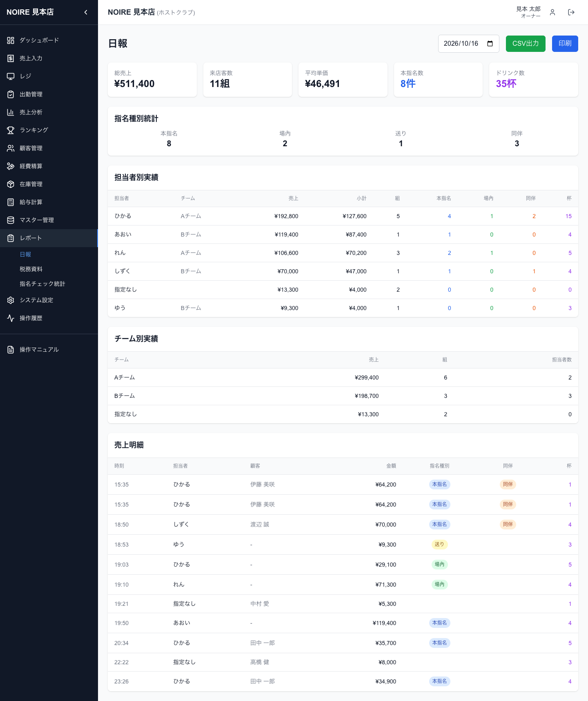Collapse the レポート menu section

pyautogui.click(x=49, y=238)
